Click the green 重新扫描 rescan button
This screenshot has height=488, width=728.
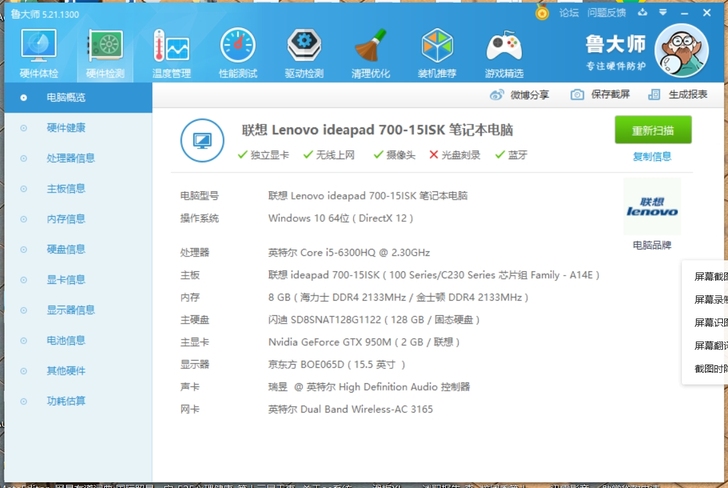pos(653,130)
